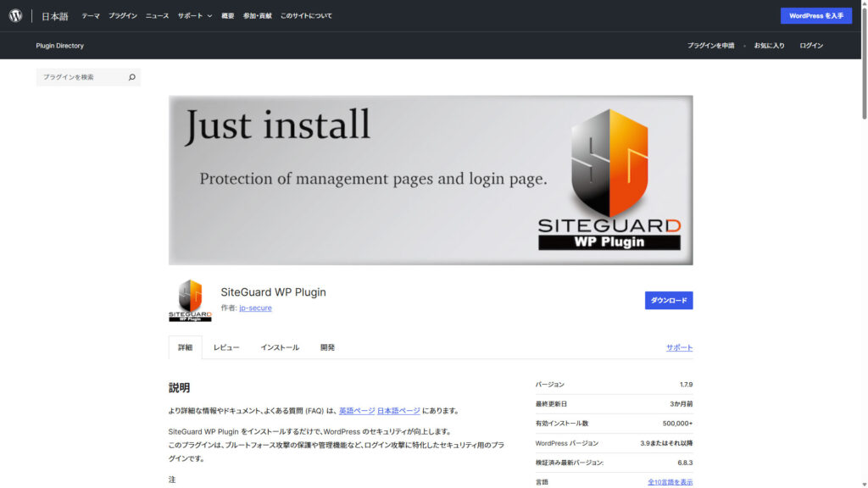Click the search magnifier icon
Image resolution: width=868 pixels, height=488 pixels.
click(x=131, y=77)
